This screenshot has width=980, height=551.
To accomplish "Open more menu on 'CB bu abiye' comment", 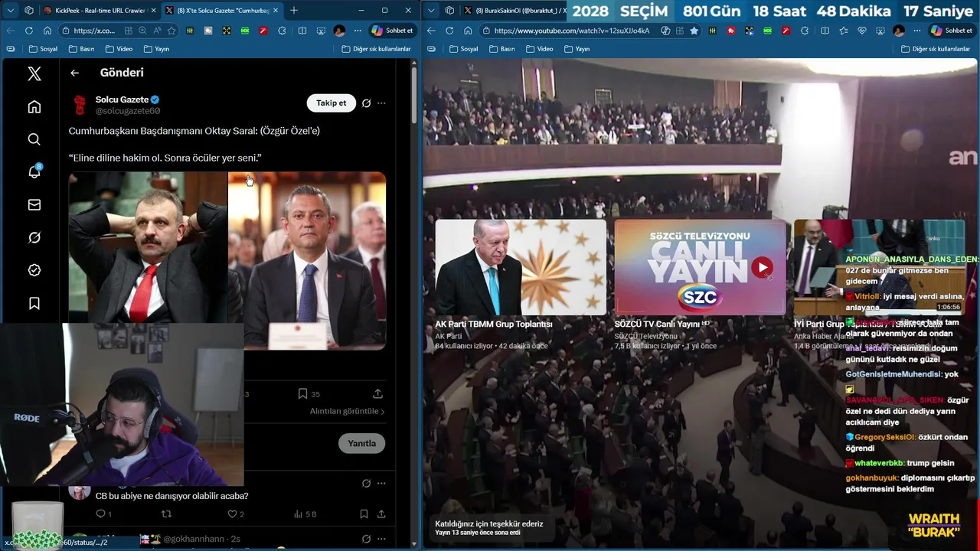I will tap(381, 483).
